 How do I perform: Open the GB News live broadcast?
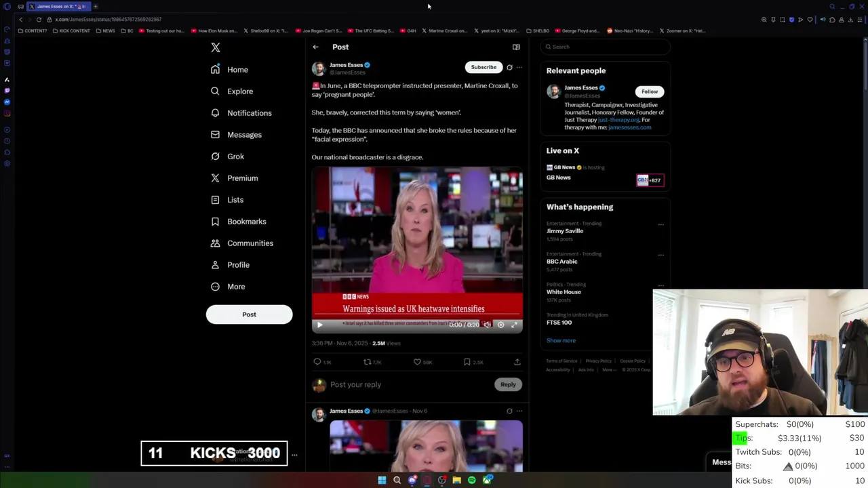[605, 174]
